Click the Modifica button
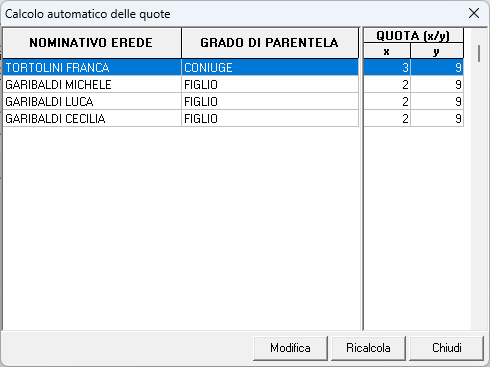The height and width of the screenshot is (367, 490). (x=290, y=348)
